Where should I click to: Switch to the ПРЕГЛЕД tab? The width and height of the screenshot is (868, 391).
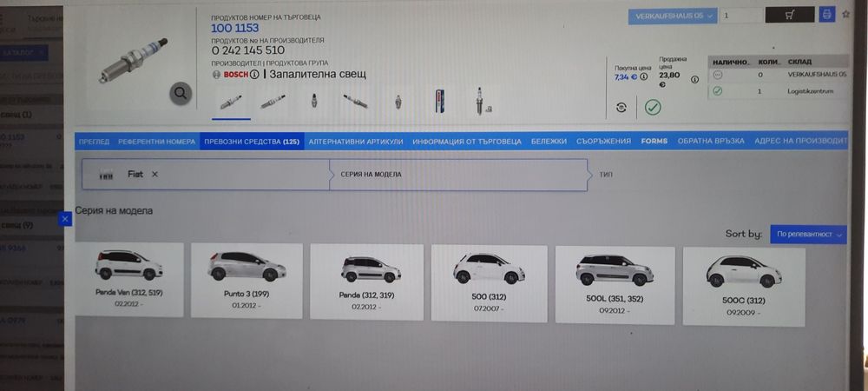pyautogui.click(x=94, y=142)
